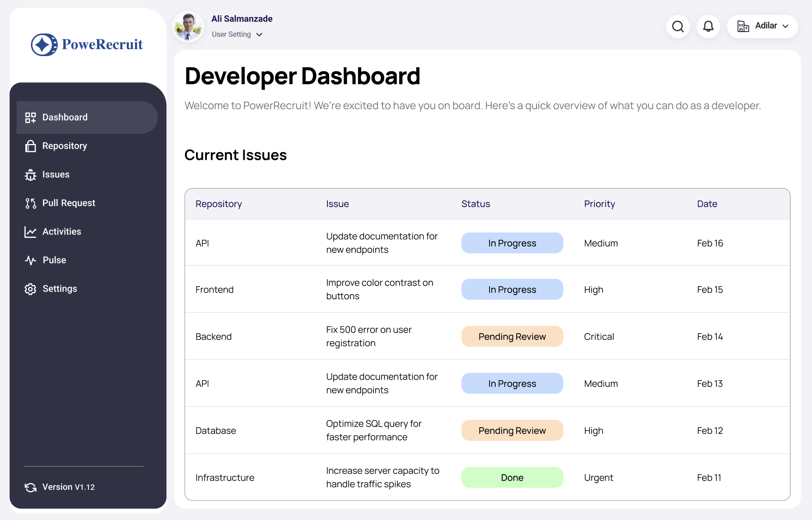Click 'Increase server capacity' issue text

(383, 477)
